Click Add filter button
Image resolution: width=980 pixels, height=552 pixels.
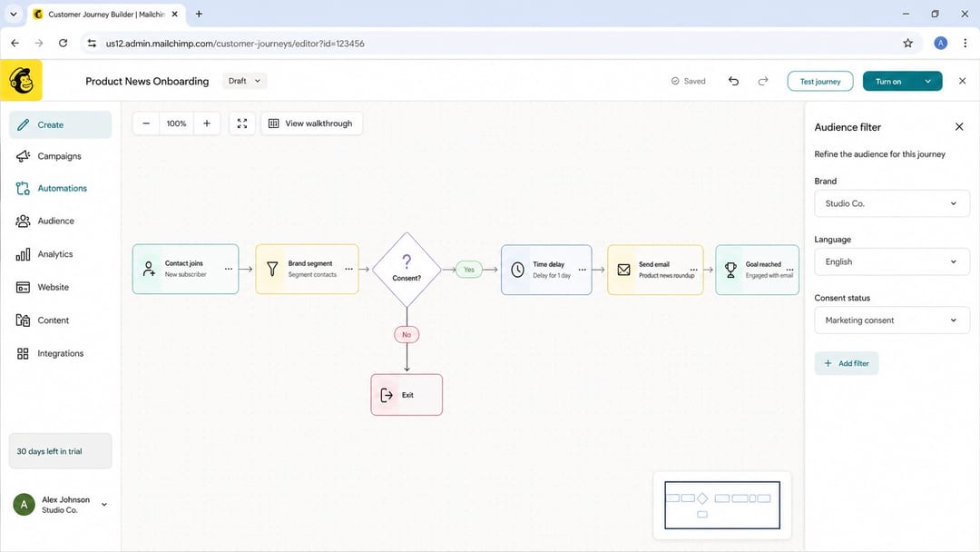[847, 363]
